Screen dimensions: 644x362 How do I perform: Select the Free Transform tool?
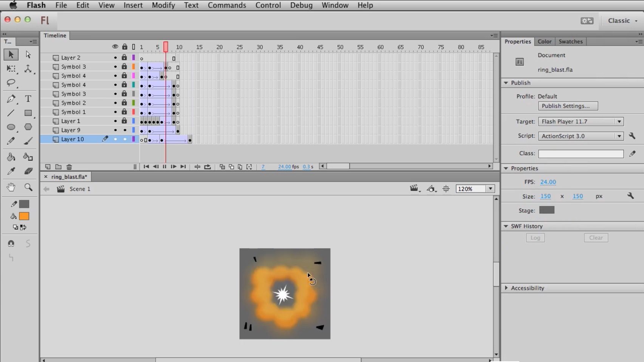(x=11, y=69)
